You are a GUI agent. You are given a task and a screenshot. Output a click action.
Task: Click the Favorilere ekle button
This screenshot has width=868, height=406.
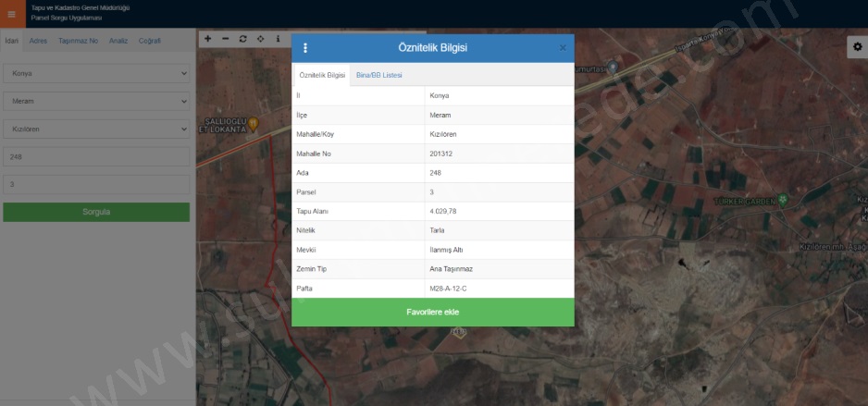pyautogui.click(x=432, y=313)
